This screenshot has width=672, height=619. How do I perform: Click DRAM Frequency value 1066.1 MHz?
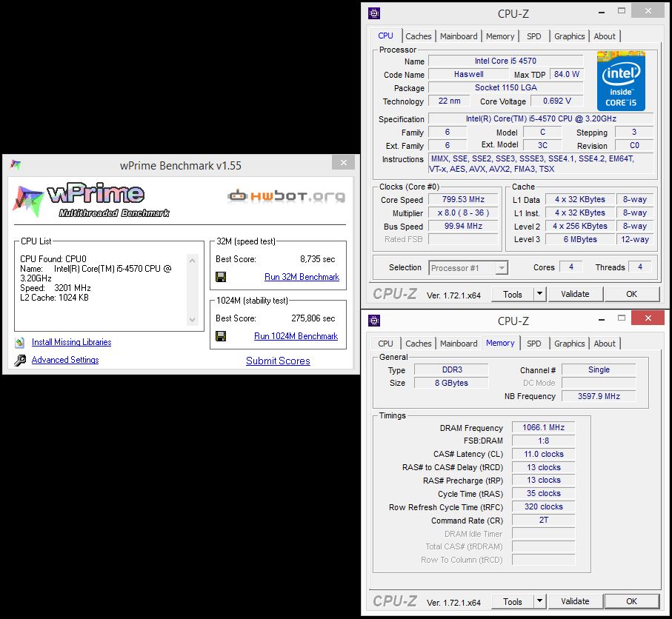coord(543,427)
